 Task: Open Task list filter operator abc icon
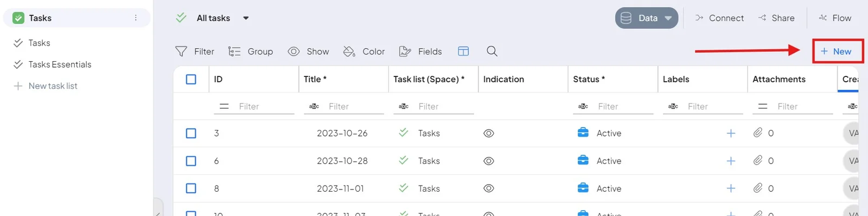coord(404,107)
